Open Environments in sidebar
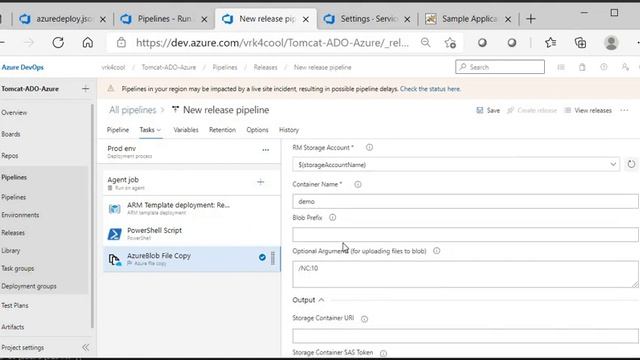Screen dimensions: 640x360 pyautogui.click(x=20, y=215)
